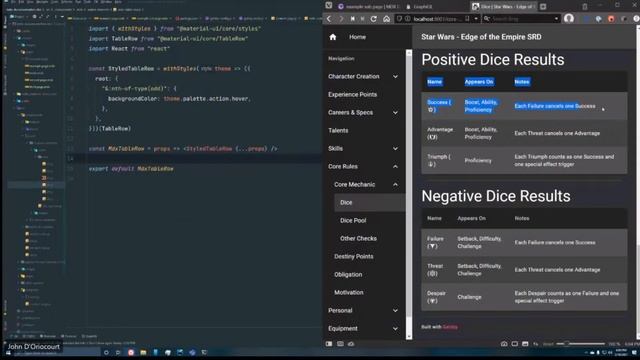Screen dimensions: 640x360
Task: Open the Destiny Points page
Action: [x=353, y=256]
